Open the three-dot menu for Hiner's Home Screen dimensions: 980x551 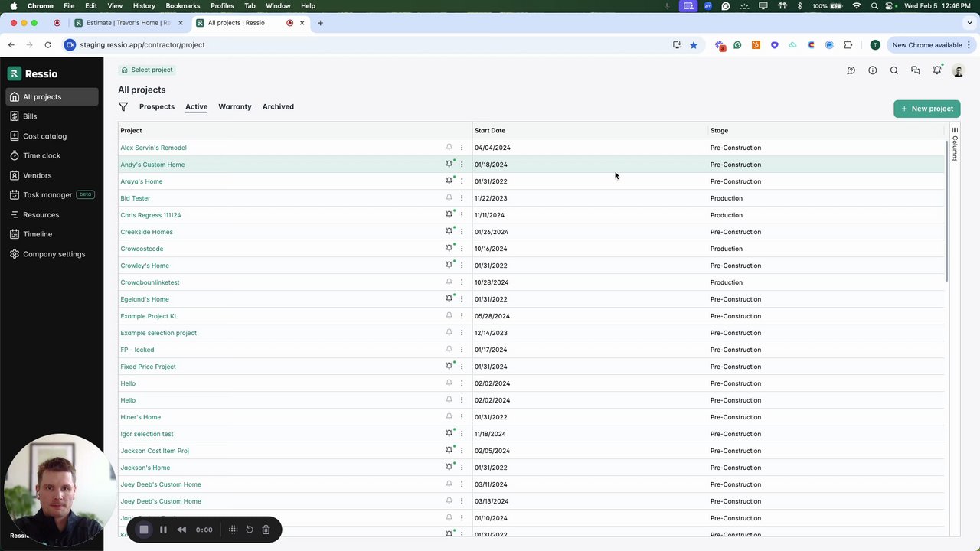coord(462,417)
